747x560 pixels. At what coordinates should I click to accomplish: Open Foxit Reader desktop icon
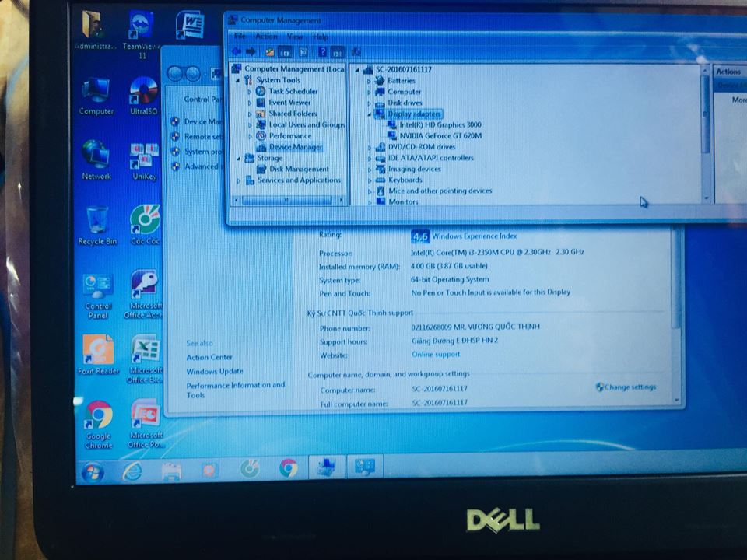[x=98, y=355]
